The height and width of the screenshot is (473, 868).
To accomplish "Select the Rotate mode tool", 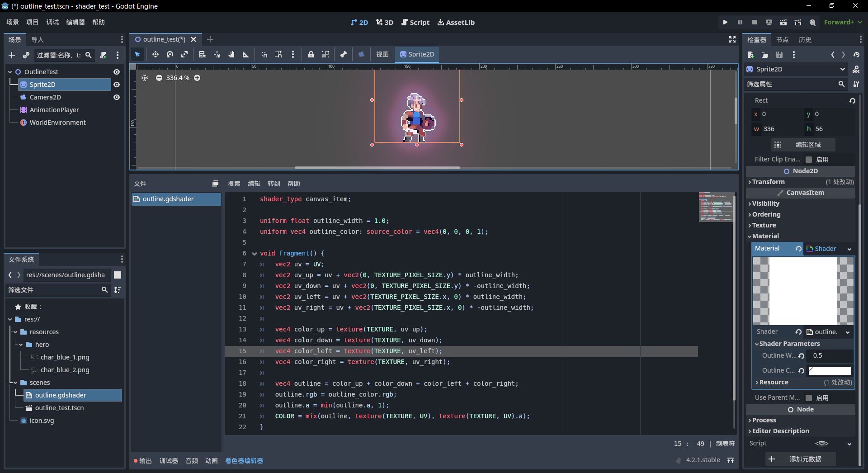I will (x=170, y=54).
